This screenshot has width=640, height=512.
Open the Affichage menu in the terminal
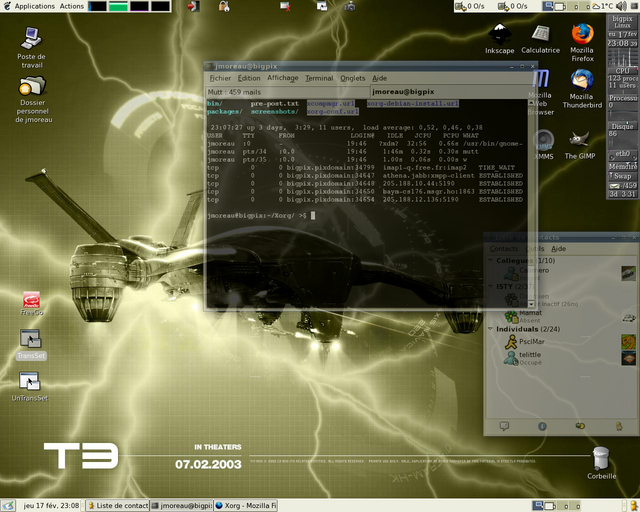pos(282,78)
